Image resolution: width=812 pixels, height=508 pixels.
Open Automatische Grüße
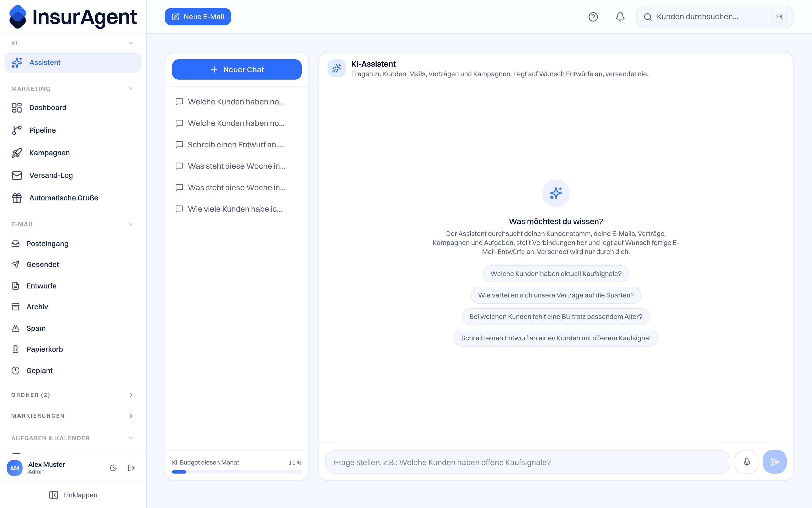[73, 198]
